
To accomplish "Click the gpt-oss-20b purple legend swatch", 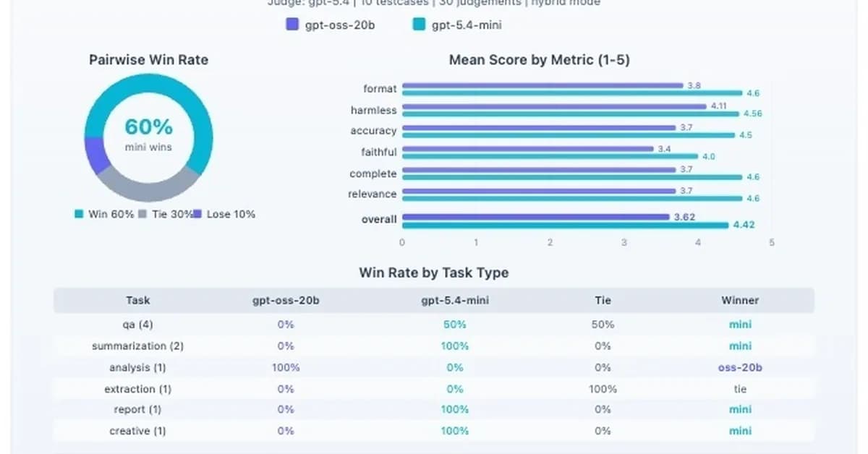I will [x=292, y=25].
